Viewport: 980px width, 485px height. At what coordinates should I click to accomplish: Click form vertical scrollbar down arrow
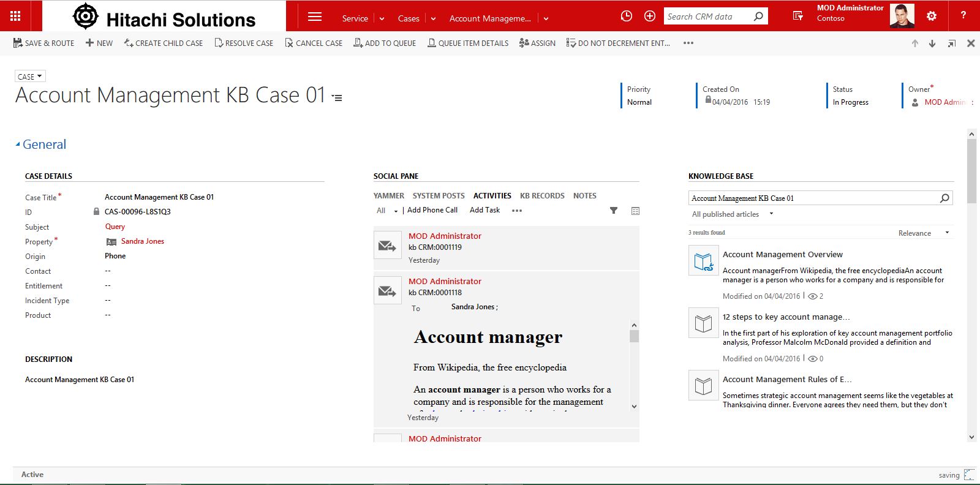[x=971, y=437]
